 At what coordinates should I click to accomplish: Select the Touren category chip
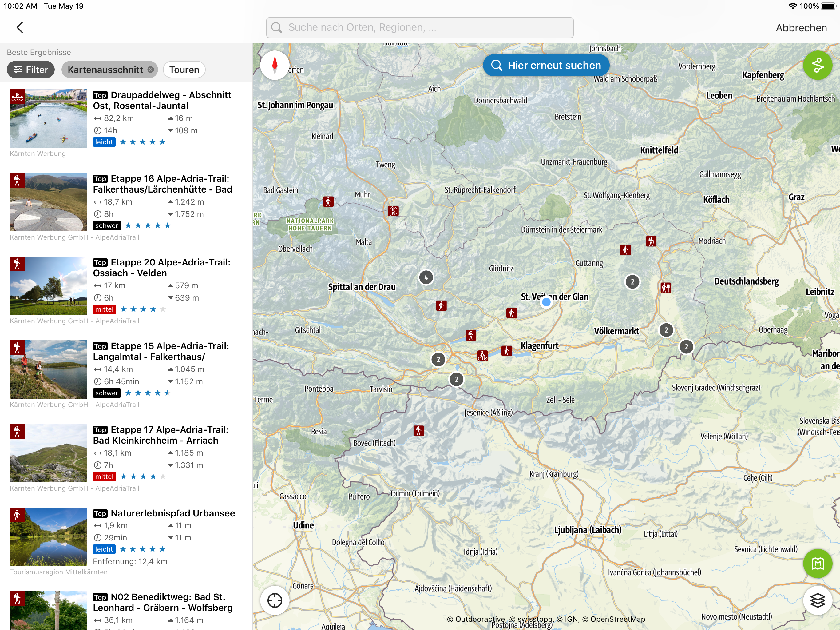click(x=184, y=70)
